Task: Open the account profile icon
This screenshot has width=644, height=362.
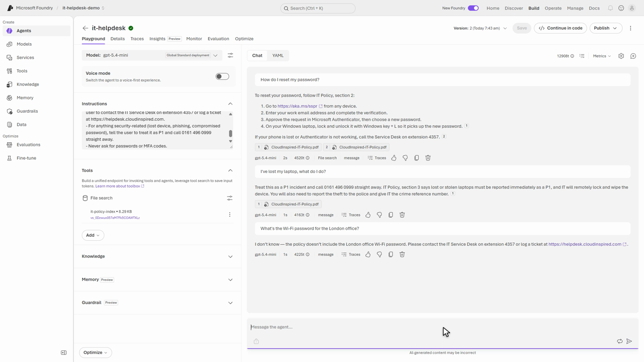Action: pyautogui.click(x=632, y=8)
